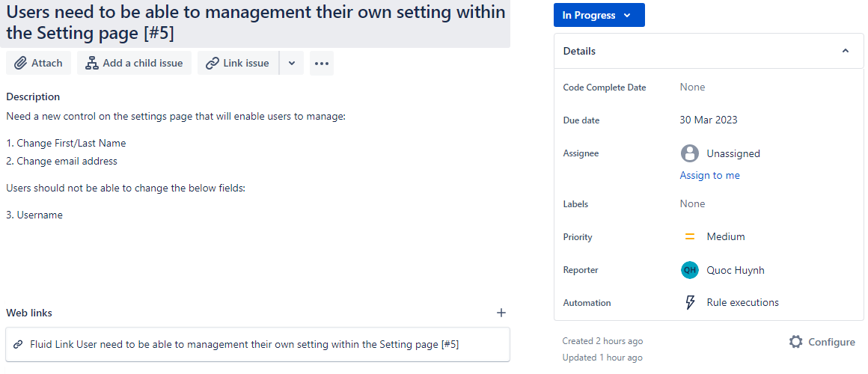The width and height of the screenshot is (868, 374).
Task: Click the 'Updated 1 hour ago' text
Action: pos(602,358)
